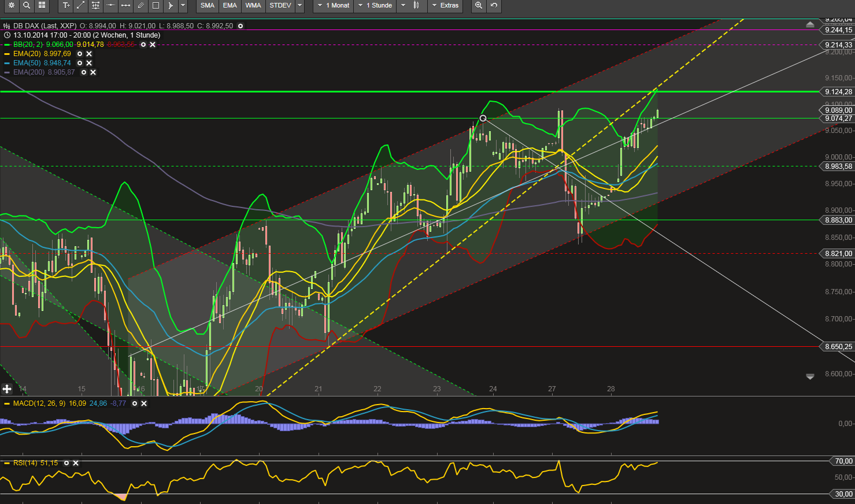This screenshot has width=855, height=504.
Task: Click the undo arrow icon
Action: click(494, 5)
